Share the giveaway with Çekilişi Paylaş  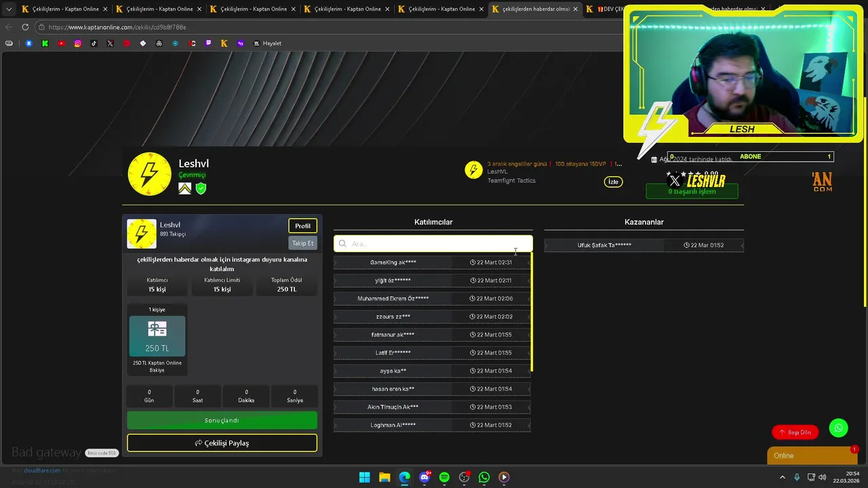pos(222,443)
